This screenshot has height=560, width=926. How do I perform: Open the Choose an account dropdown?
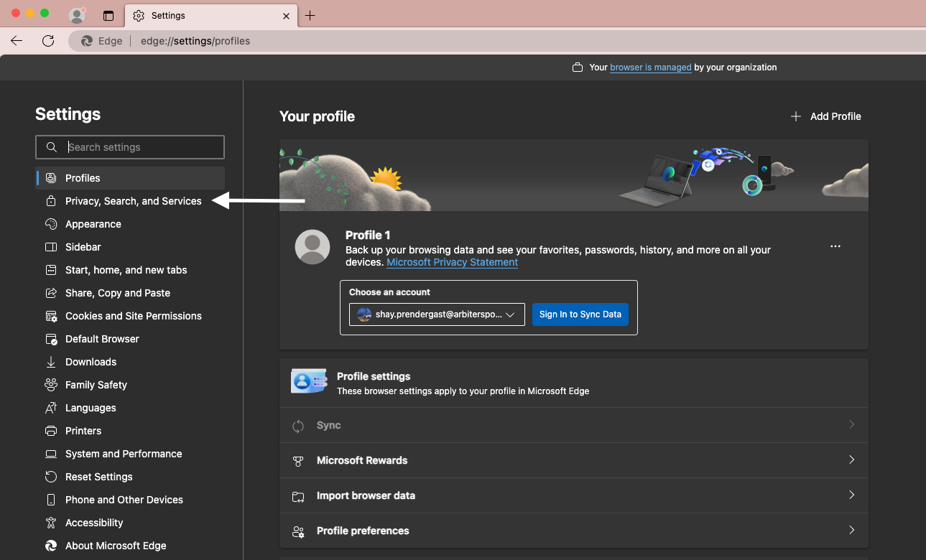(437, 314)
